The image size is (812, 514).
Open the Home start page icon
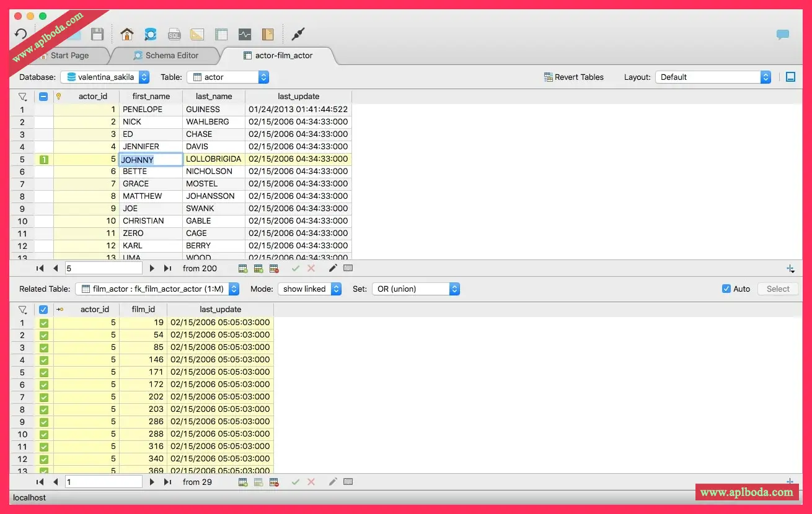click(127, 34)
